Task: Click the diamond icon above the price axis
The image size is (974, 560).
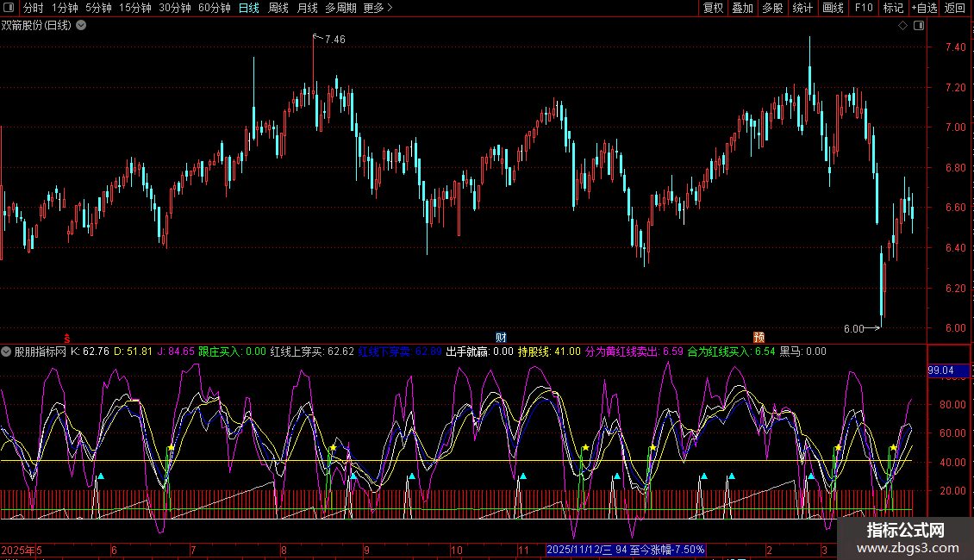Action: [903, 26]
